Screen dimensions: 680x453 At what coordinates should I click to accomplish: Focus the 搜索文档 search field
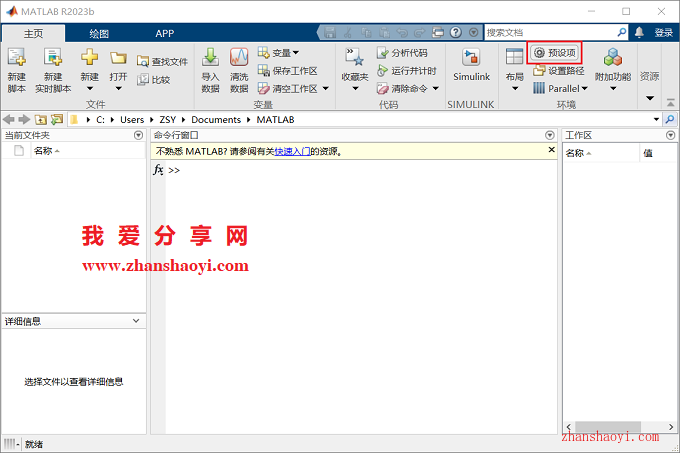(x=550, y=33)
